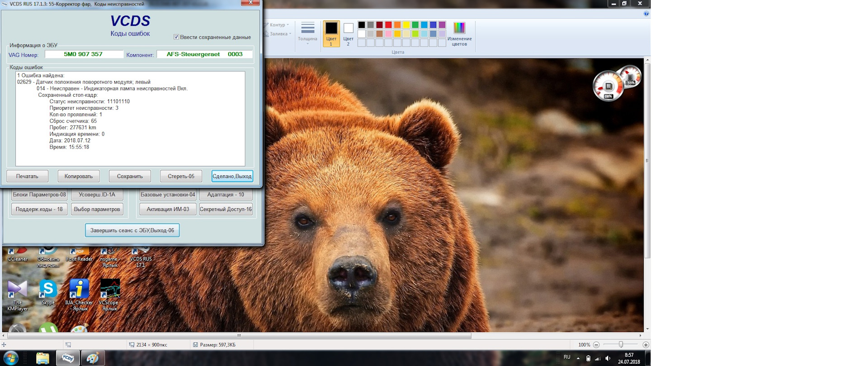Open the volume speaker tray icon
Image resolution: width=868 pixels, height=366 pixels.
click(x=608, y=358)
